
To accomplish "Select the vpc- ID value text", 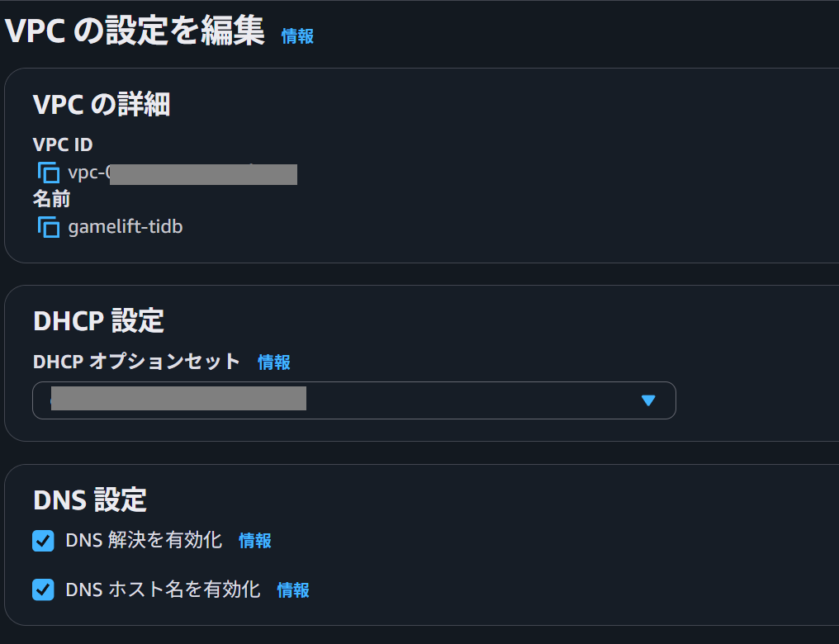I will coord(182,173).
